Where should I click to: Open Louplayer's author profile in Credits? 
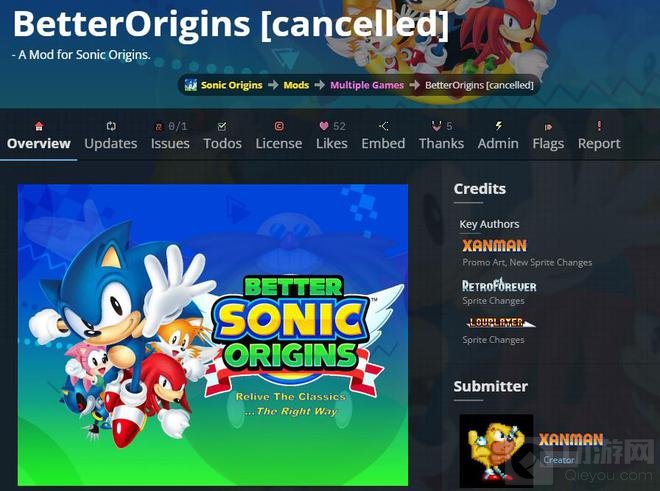coord(499,323)
